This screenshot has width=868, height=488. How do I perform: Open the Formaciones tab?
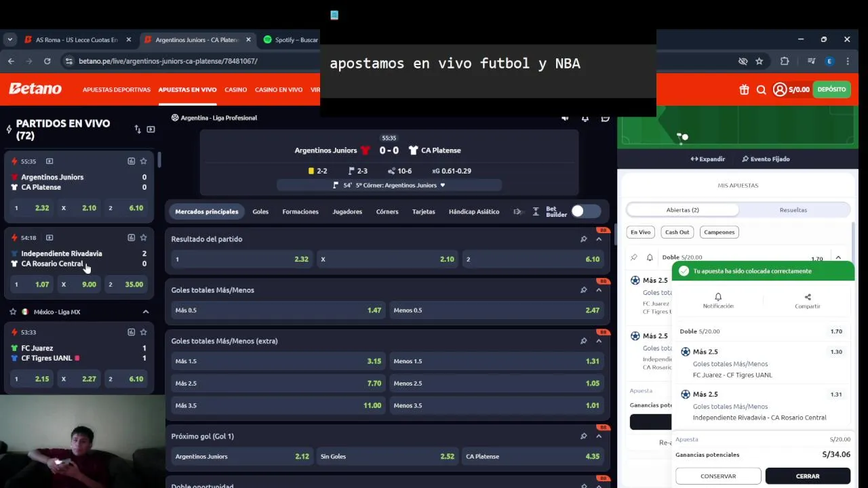(x=300, y=211)
